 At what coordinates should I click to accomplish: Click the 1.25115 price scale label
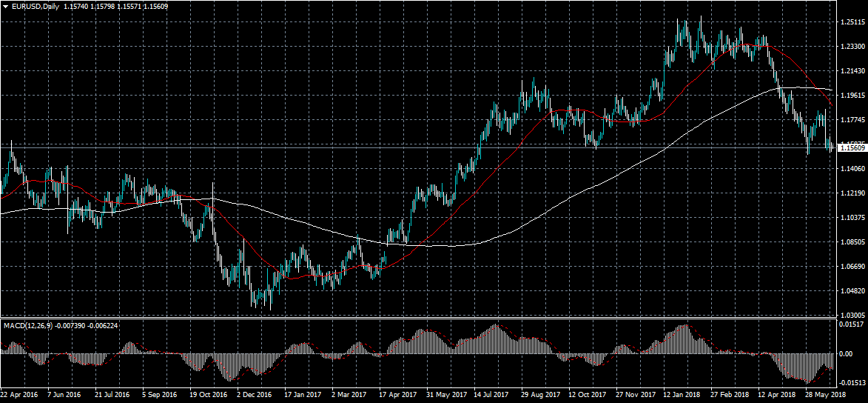click(x=852, y=22)
